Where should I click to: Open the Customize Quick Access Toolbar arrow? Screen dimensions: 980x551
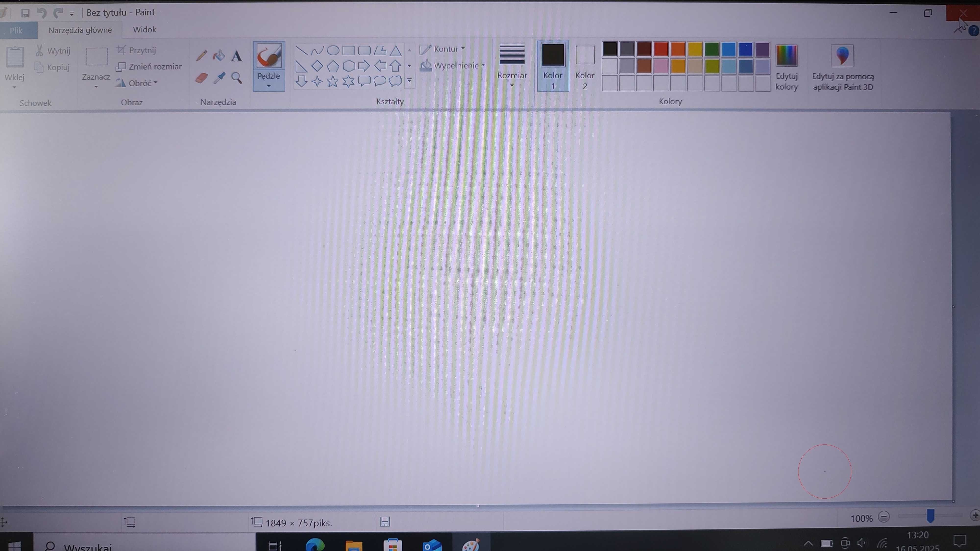[x=72, y=14]
